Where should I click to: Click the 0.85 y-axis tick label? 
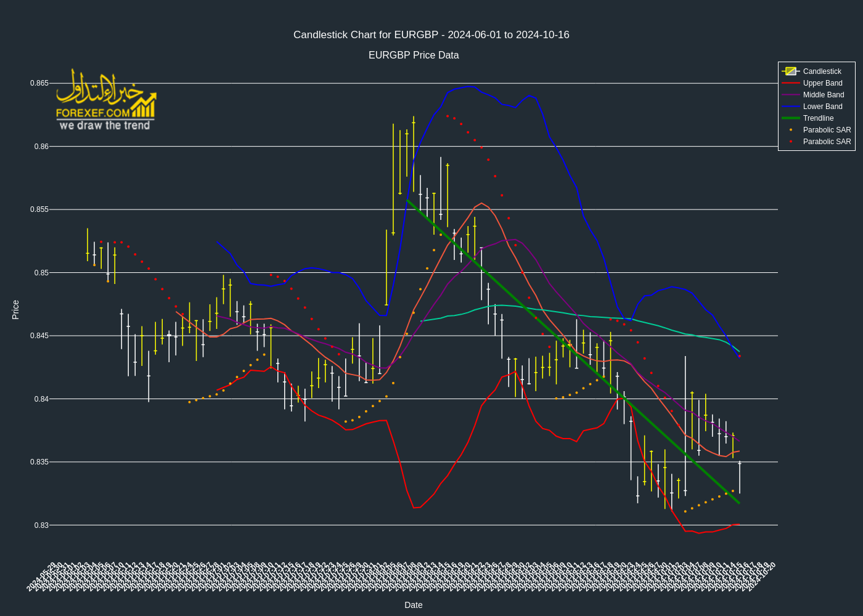[x=41, y=273]
